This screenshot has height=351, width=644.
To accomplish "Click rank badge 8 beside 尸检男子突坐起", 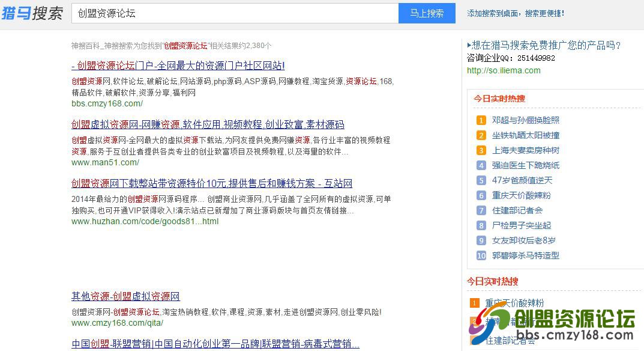I will pos(481,225).
